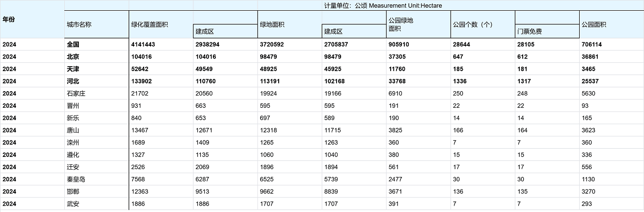Select the 天津 city name cell

(73, 69)
